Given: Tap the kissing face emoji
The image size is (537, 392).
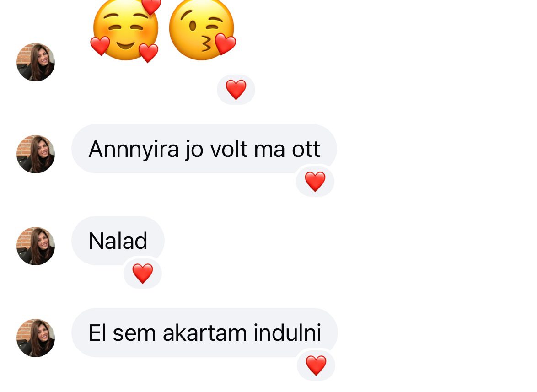Looking at the screenshot, I should 202,30.
